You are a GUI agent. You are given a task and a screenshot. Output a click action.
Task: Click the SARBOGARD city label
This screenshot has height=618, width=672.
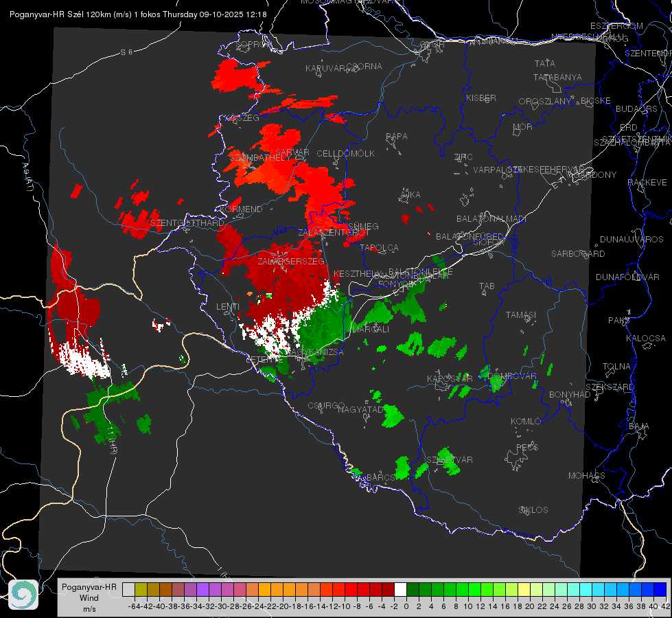pos(578,254)
